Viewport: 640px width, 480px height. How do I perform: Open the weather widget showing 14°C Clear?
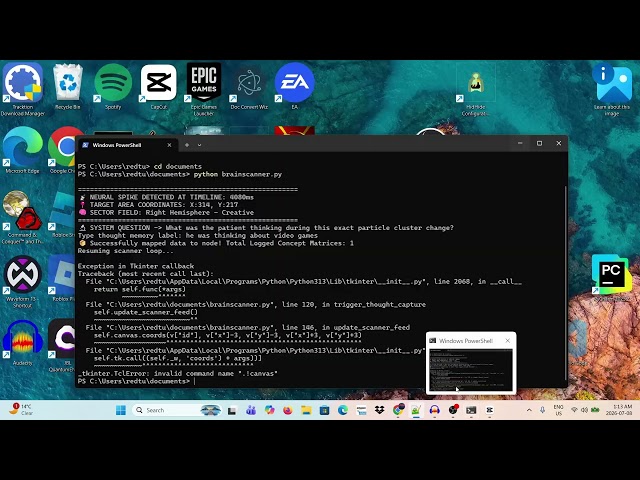pos(21,409)
